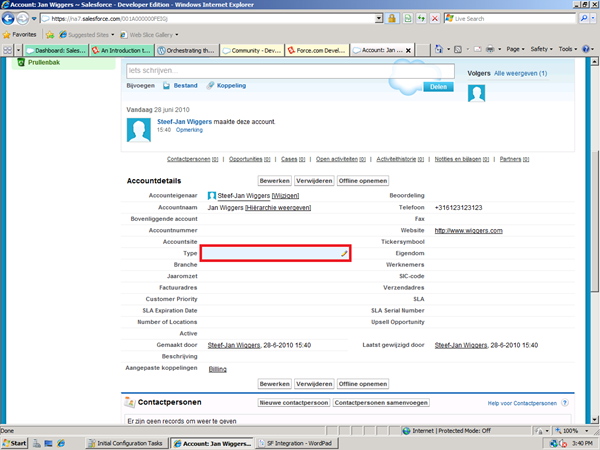600x450 pixels.
Task: Open the Favorites star button
Action: 20,34
